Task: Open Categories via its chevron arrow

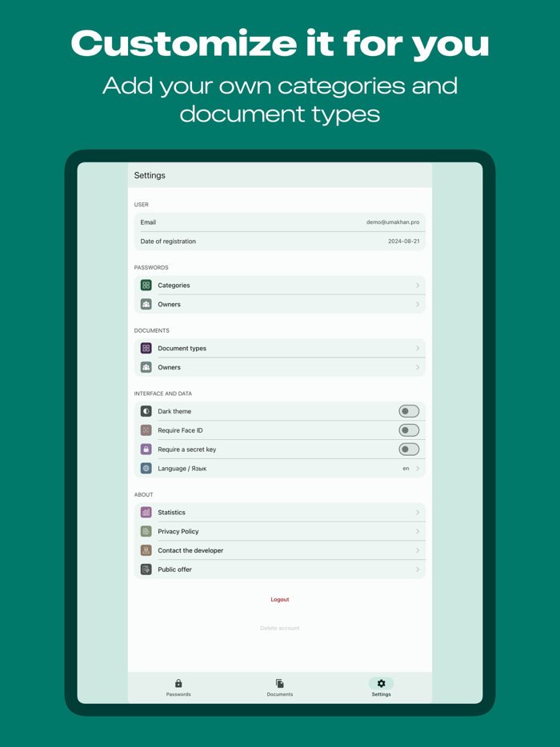Action: click(418, 285)
